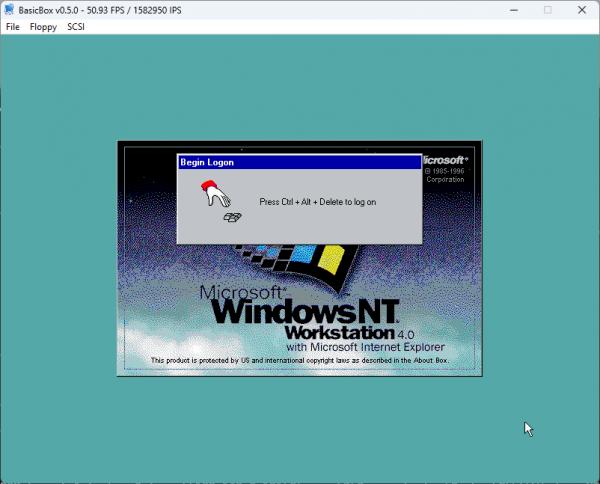Click the BasicBox app icon in title bar
Screen dimensions: 600x484
pyautogui.click(x=9, y=10)
